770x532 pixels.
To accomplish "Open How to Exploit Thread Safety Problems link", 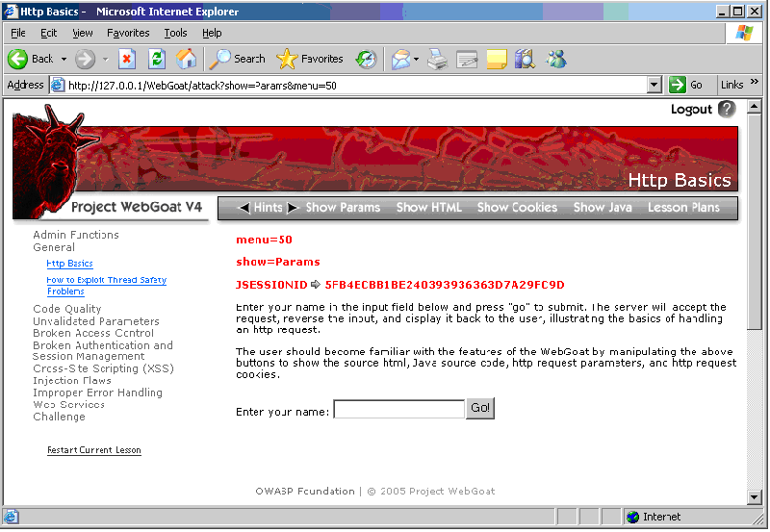I will tap(107, 286).
